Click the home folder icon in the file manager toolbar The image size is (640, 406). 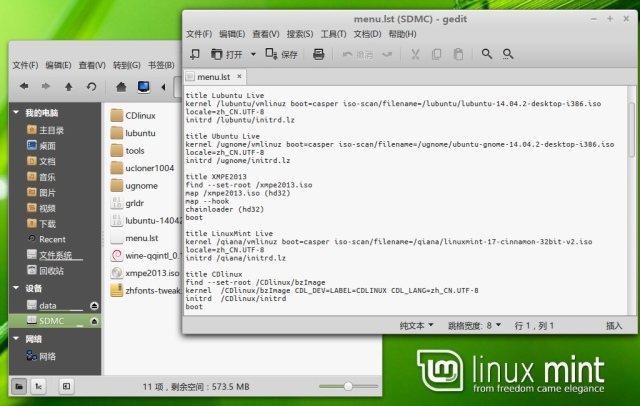(x=121, y=87)
